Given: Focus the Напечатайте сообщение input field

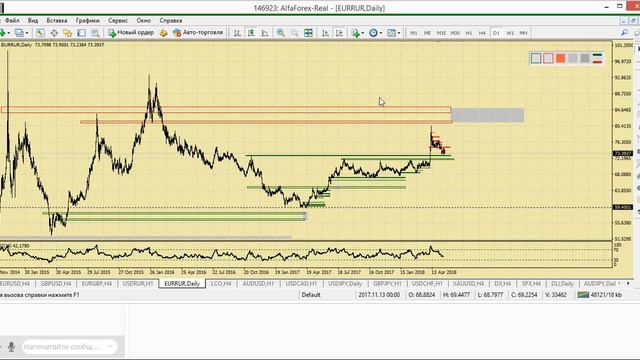Looking at the screenshot, I should [69, 347].
